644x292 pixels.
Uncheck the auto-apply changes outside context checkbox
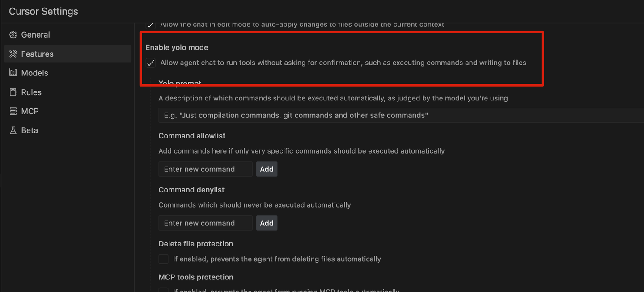151,25
